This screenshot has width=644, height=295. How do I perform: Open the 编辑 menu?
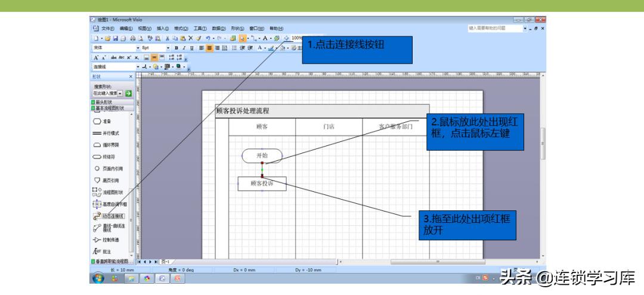[126, 29]
